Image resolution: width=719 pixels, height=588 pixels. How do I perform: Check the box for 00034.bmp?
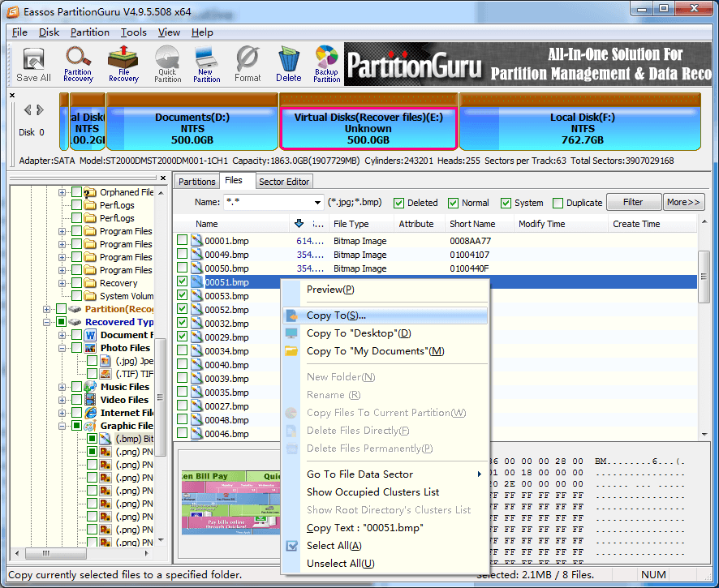click(x=182, y=350)
